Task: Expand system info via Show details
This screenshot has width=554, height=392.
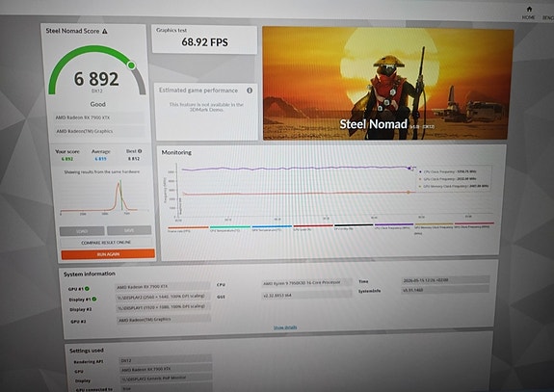Action: [285, 327]
